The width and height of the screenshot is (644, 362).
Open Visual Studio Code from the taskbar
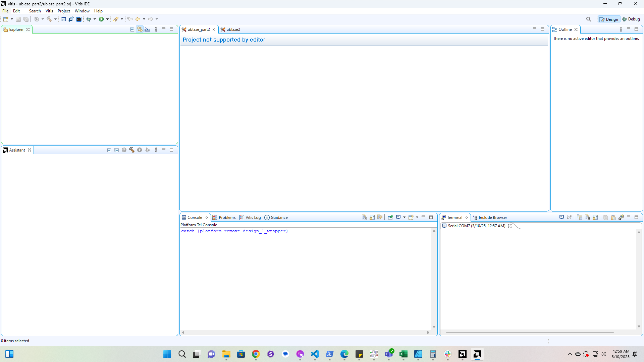click(315, 354)
